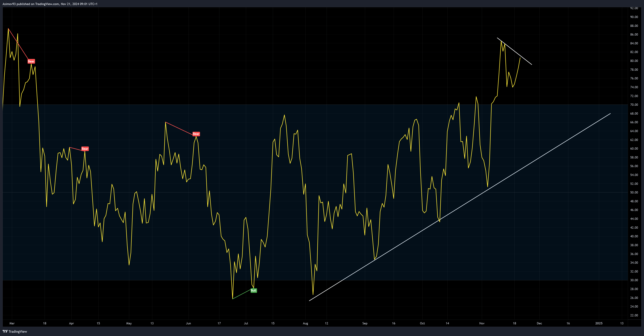644x336 pixels.
Task: Click the header text 'Asimov93 published on TradingView.com'
Action: [x=31, y=4]
